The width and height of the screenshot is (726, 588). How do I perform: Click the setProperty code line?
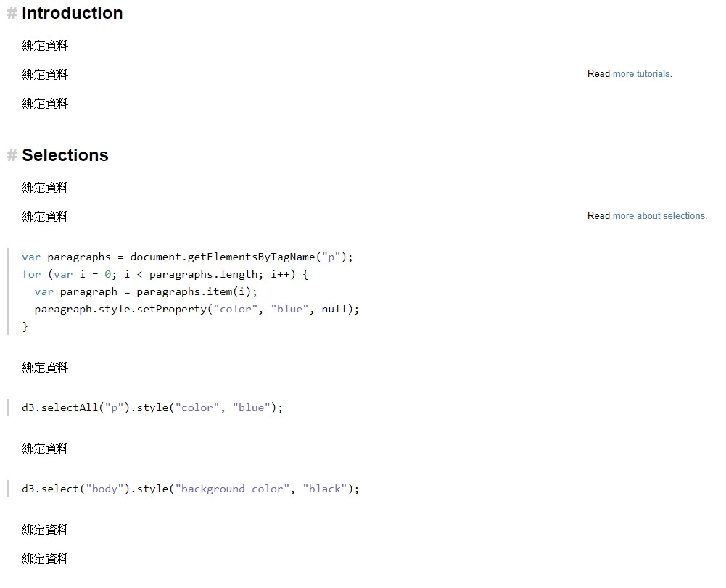(197, 309)
